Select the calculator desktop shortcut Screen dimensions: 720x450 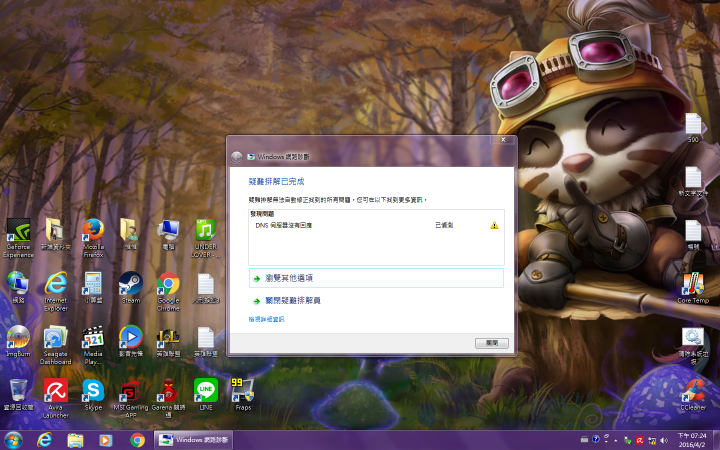tap(93, 287)
